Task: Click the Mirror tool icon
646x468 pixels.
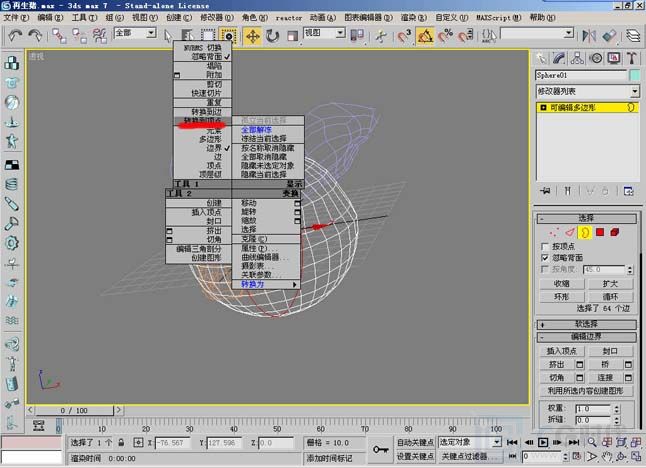Action: coord(589,36)
